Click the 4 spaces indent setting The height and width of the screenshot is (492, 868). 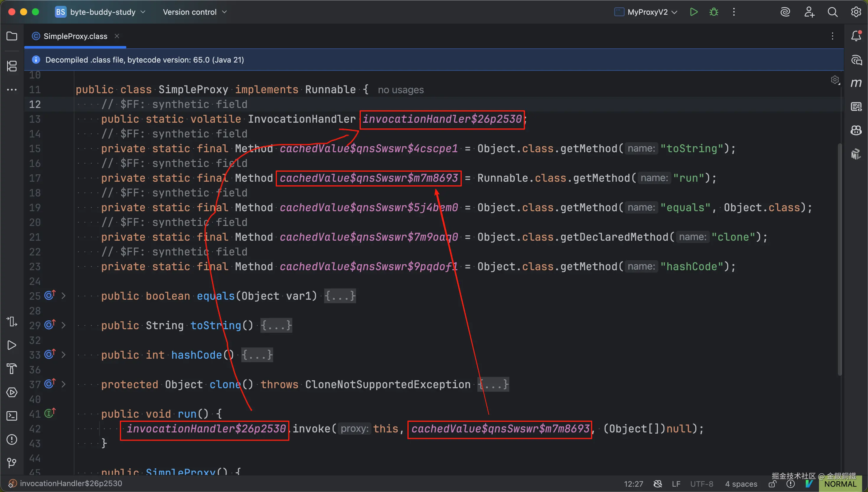click(741, 484)
